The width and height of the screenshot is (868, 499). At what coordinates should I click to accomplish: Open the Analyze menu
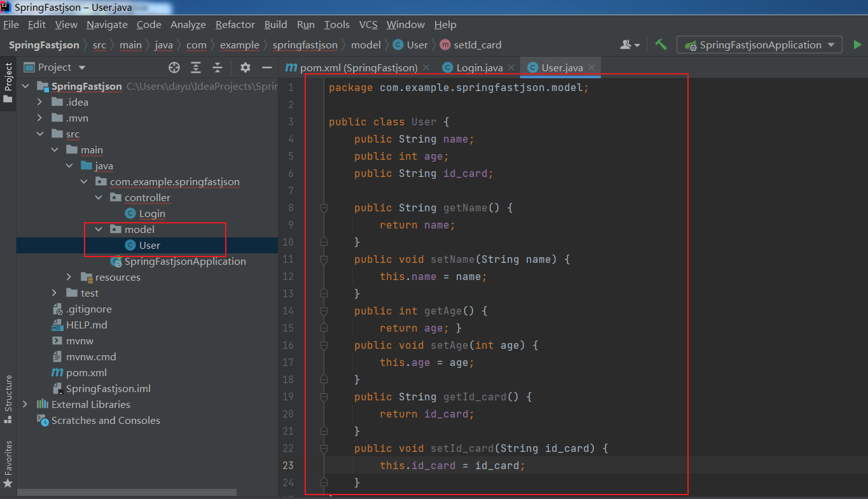[188, 25]
